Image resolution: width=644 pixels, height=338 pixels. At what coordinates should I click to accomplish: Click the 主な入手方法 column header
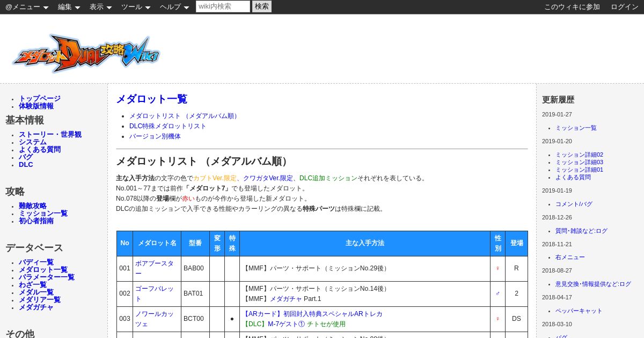[365, 244]
